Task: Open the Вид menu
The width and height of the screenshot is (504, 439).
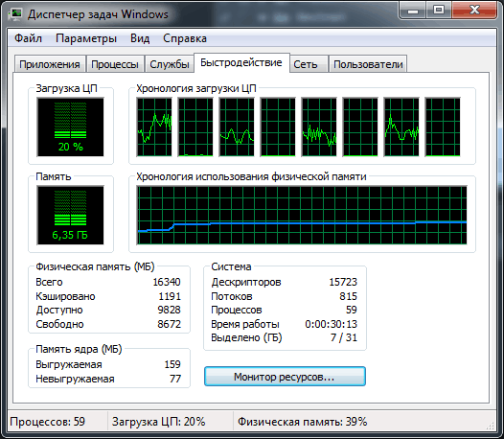Action: coord(140,38)
